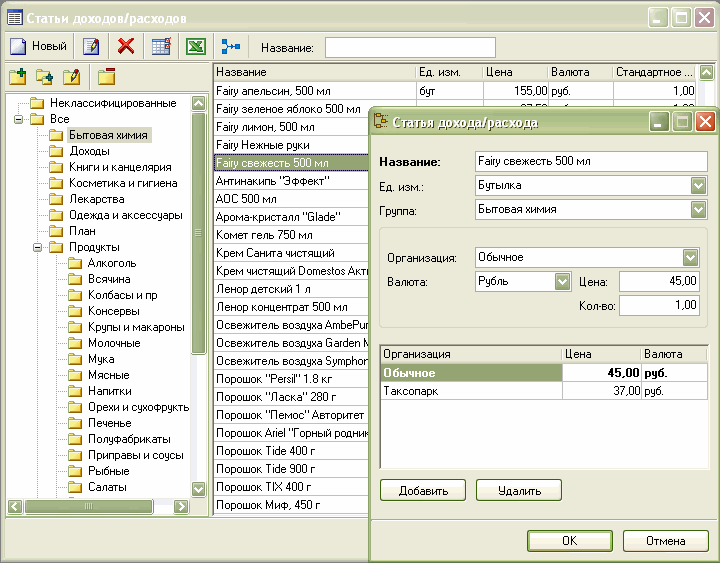Collapse the Продукты tree node

tap(37, 247)
